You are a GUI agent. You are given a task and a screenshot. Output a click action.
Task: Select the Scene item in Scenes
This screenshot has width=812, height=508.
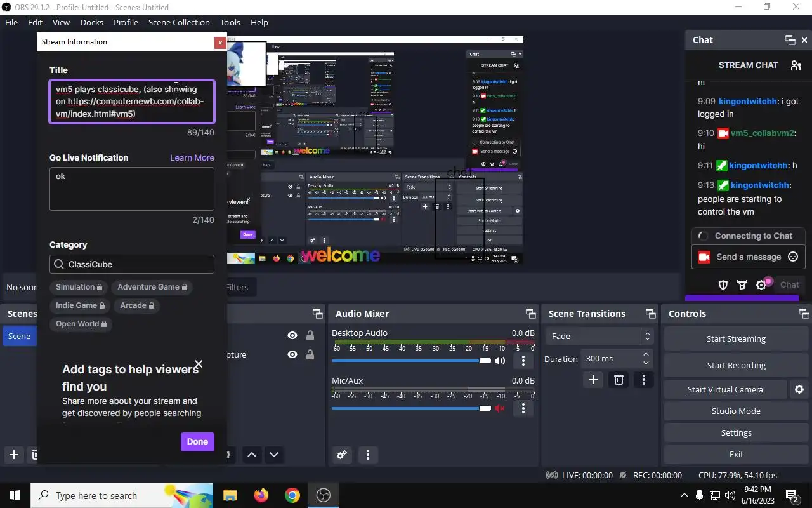click(x=19, y=336)
